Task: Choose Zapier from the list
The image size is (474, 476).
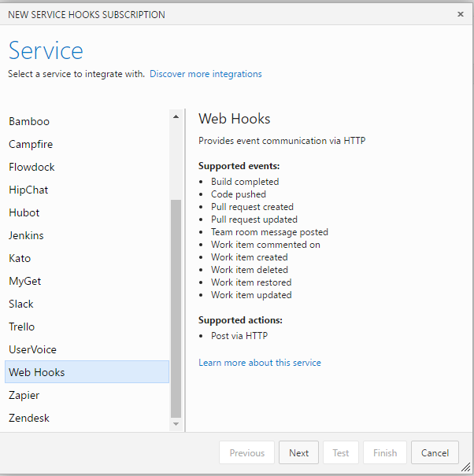Action: tap(87, 395)
